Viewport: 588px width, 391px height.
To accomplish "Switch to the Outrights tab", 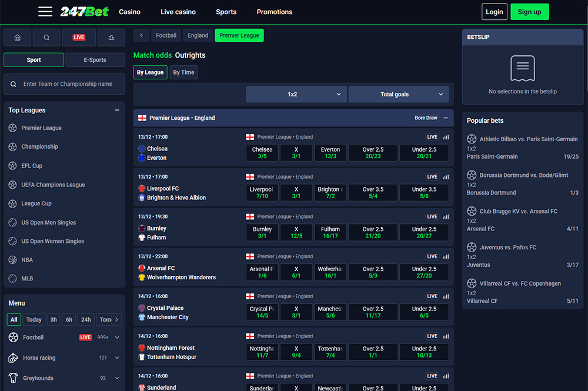I will click(x=190, y=55).
